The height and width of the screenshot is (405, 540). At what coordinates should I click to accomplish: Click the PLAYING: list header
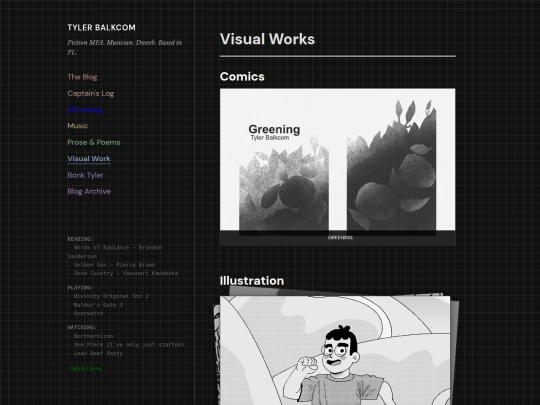[80, 288]
